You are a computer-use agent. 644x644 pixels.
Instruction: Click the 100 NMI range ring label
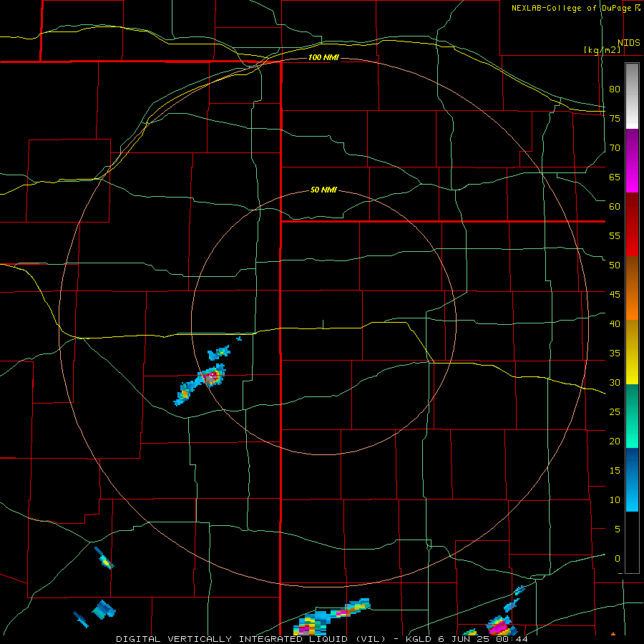(x=323, y=57)
